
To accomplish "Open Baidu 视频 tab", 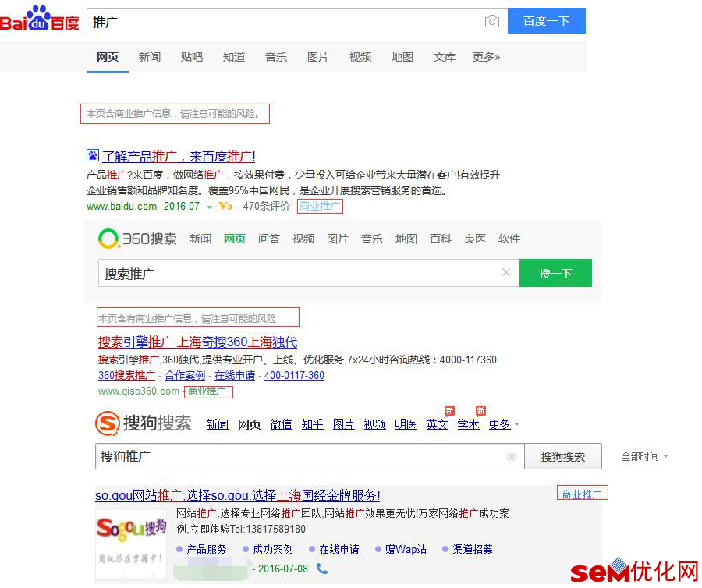I will pos(360,57).
